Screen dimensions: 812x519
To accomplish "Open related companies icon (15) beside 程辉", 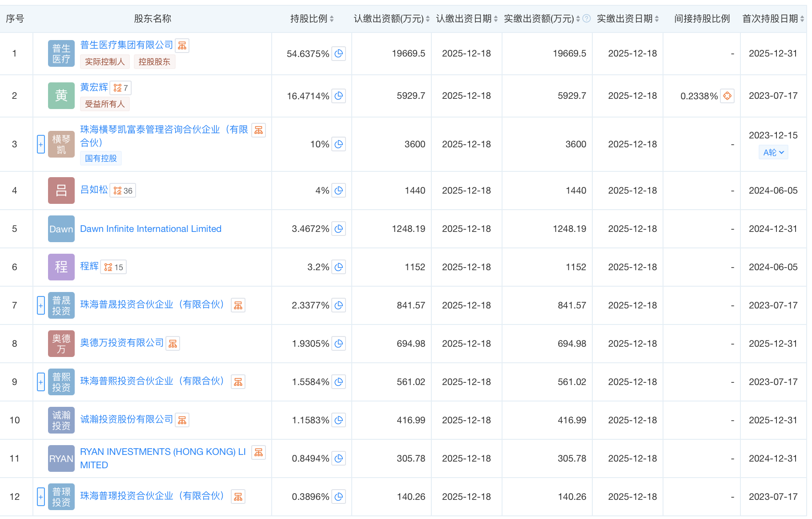I will point(113,267).
